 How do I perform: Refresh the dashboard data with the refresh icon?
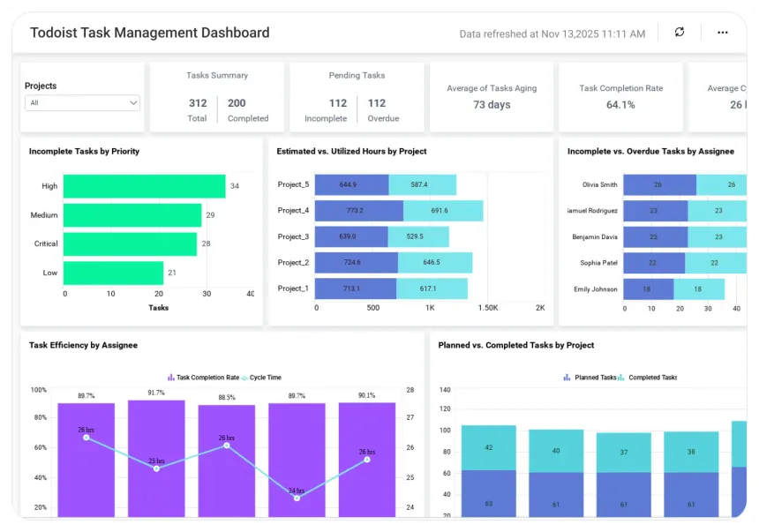pyautogui.click(x=680, y=32)
